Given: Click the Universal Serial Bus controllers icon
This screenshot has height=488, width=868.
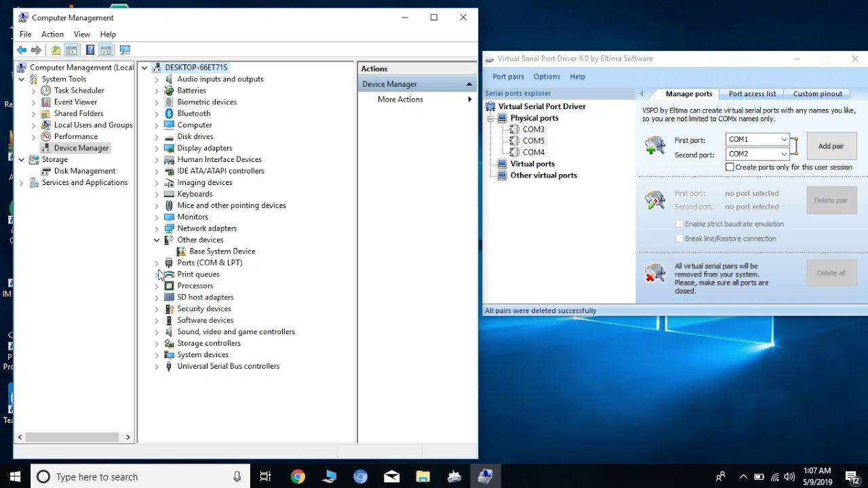Looking at the screenshot, I should [x=169, y=366].
